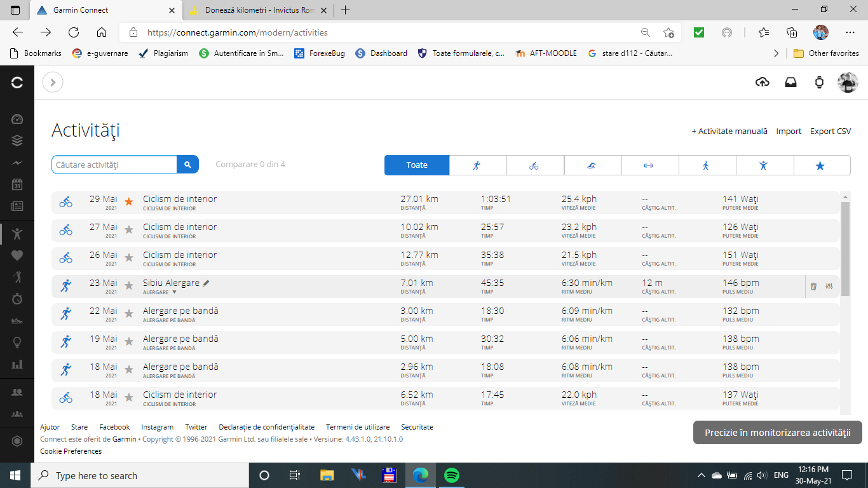This screenshot has height=488, width=868.
Task: Open Reports bar chart icon in sidebar
Action: (17, 364)
